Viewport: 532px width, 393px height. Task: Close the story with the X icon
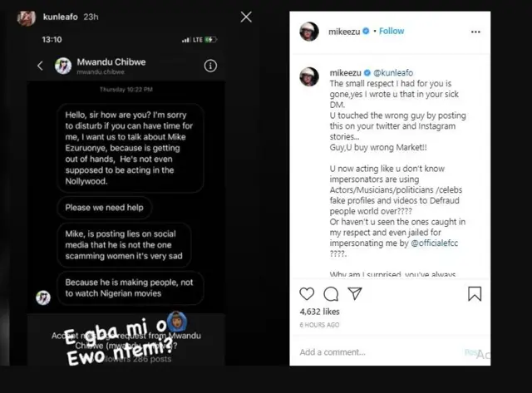coord(246,17)
